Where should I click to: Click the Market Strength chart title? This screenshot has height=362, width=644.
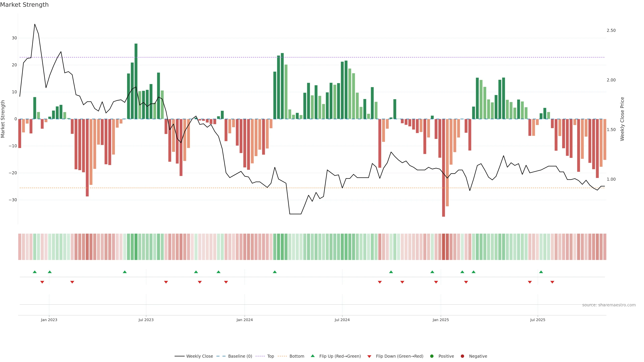[x=24, y=5]
